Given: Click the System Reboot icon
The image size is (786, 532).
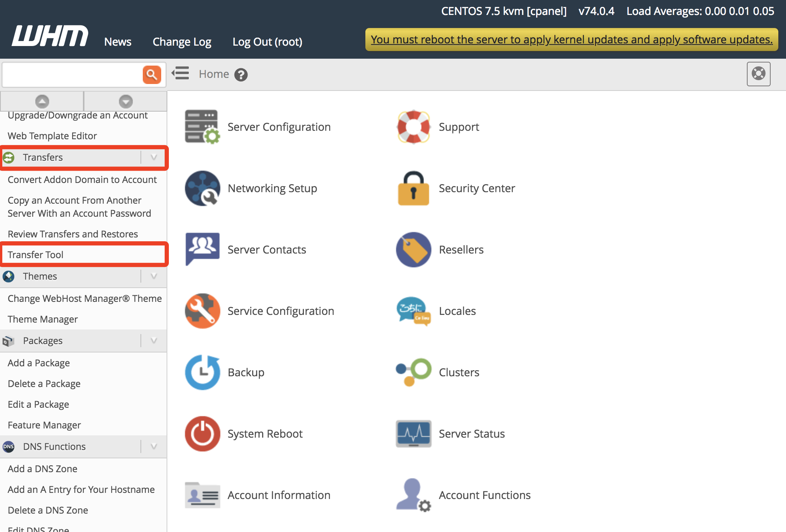Looking at the screenshot, I should click(x=202, y=433).
